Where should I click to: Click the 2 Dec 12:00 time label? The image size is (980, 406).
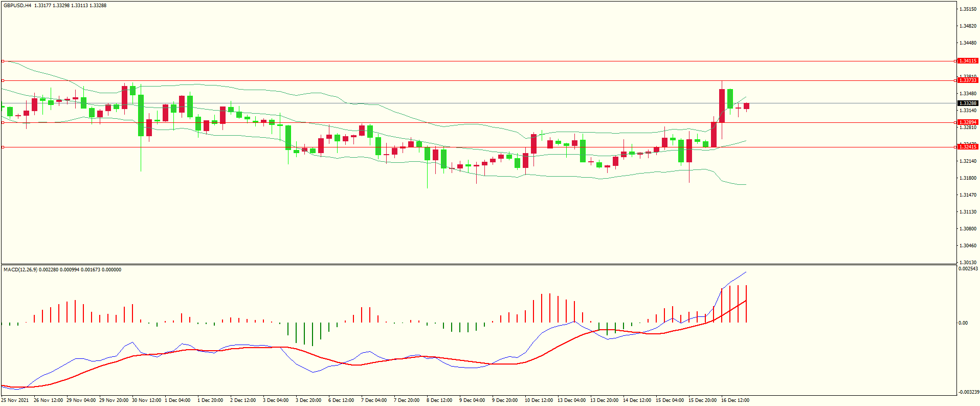pyautogui.click(x=243, y=400)
